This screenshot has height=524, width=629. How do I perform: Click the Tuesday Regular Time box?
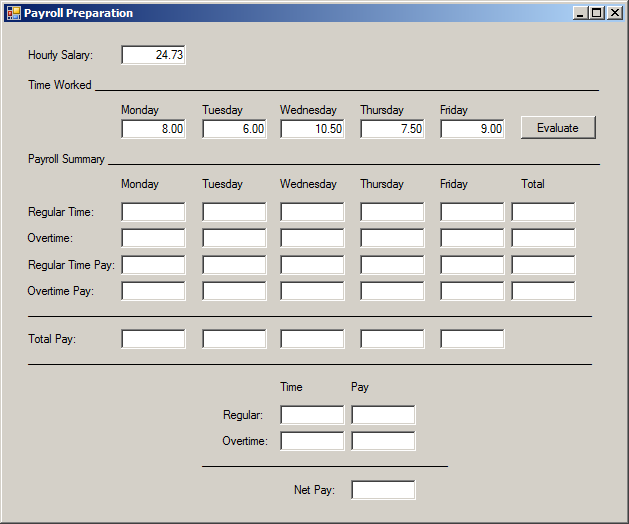[x=234, y=212]
